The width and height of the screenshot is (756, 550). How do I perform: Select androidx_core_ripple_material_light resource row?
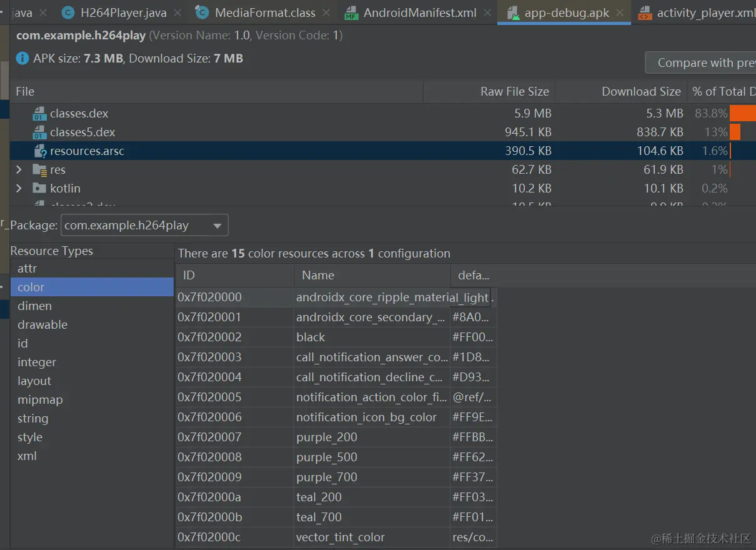pos(336,297)
